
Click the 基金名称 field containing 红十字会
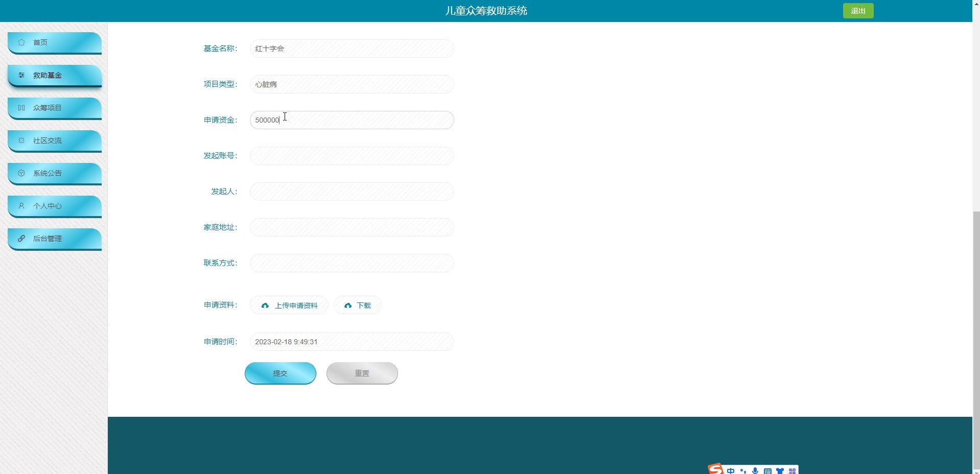(x=352, y=49)
